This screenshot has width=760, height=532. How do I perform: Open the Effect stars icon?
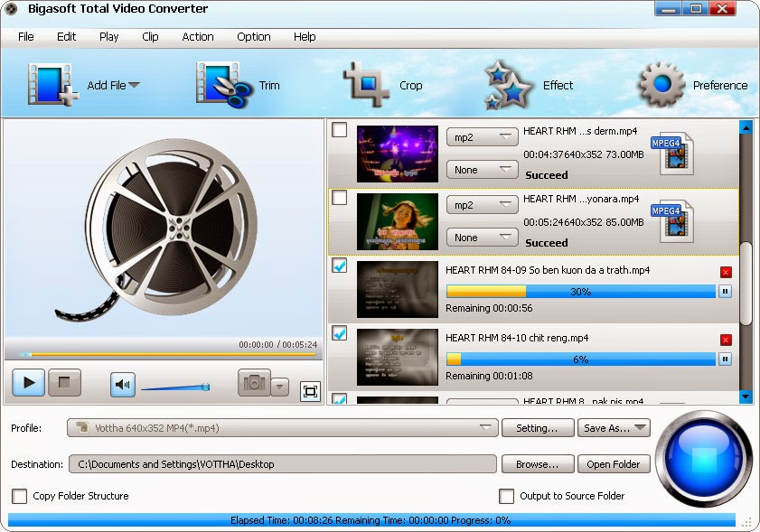[x=508, y=85]
